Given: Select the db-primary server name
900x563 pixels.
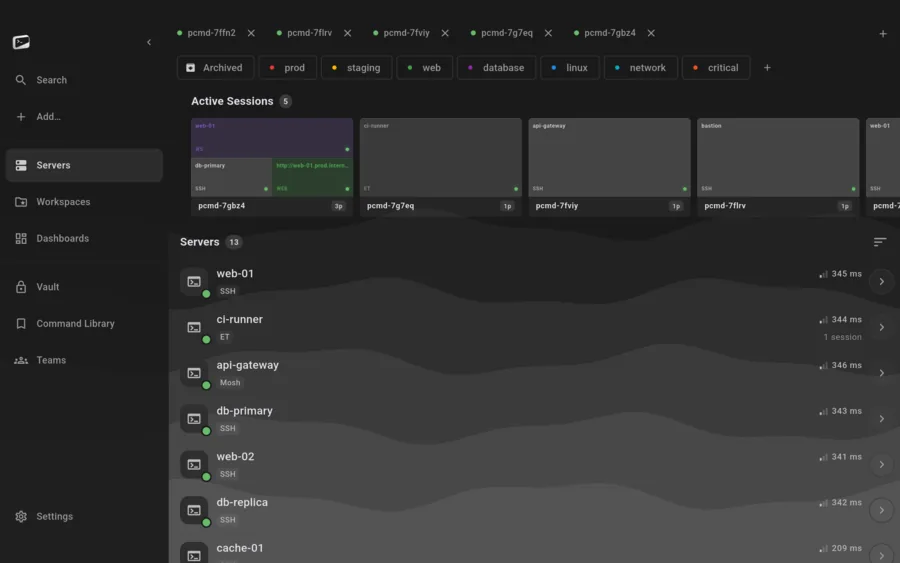Looking at the screenshot, I should pos(245,411).
